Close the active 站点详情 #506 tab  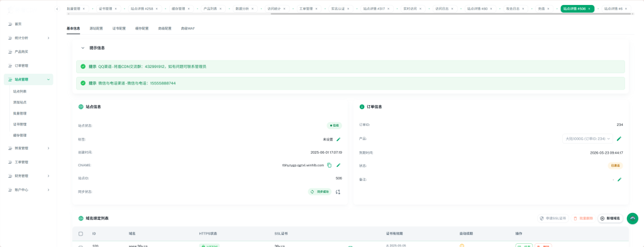tap(589, 9)
